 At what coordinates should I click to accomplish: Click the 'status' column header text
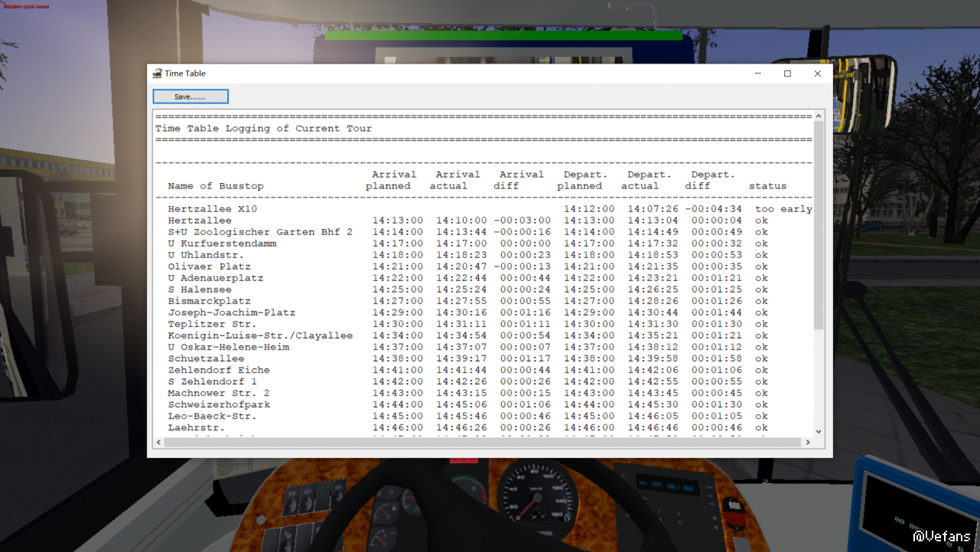[x=767, y=186]
